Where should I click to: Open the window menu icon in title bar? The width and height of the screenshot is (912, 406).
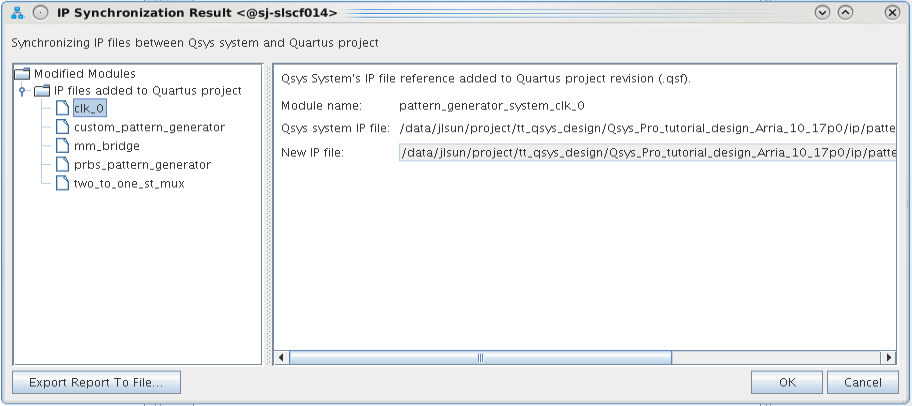coord(17,13)
